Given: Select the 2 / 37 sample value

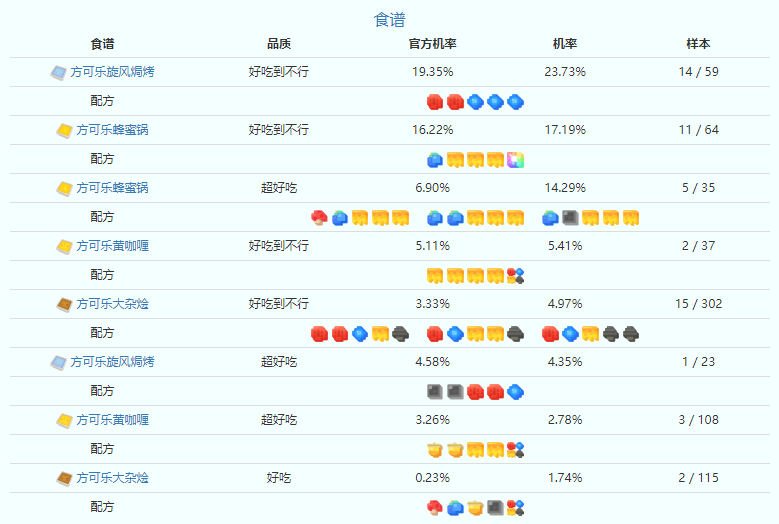Looking at the screenshot, I should 698,246.
